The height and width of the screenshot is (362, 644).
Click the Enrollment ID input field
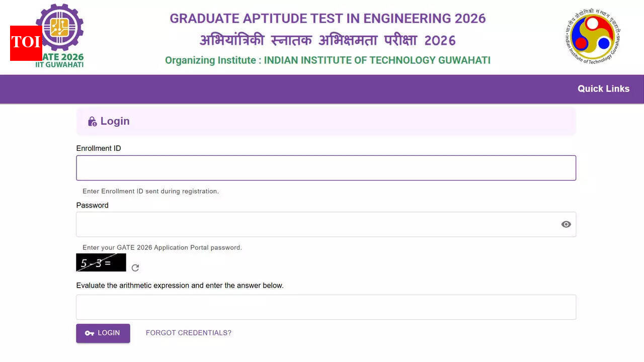(326, 167)
